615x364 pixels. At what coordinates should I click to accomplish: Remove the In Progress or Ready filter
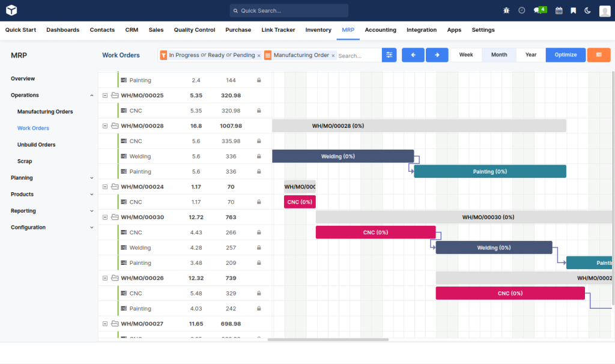pos(259,56)
